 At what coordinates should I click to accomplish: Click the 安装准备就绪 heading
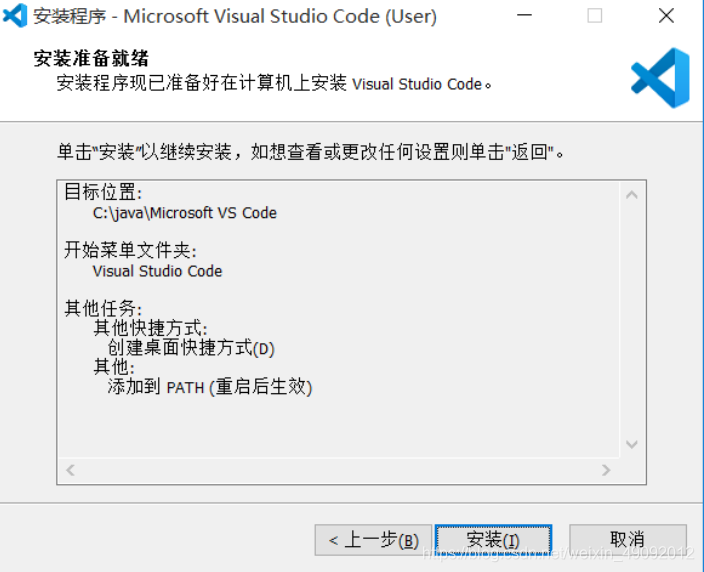[91, 58]
